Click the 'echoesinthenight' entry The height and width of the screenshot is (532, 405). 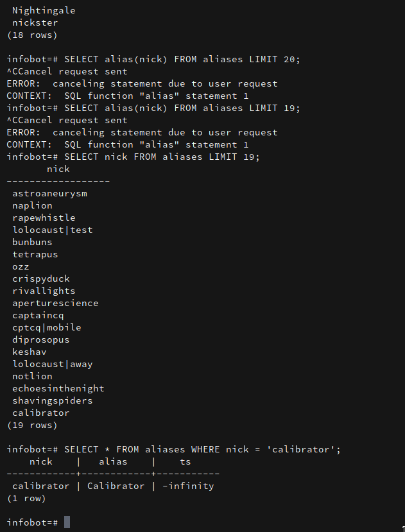click(58, 388)
